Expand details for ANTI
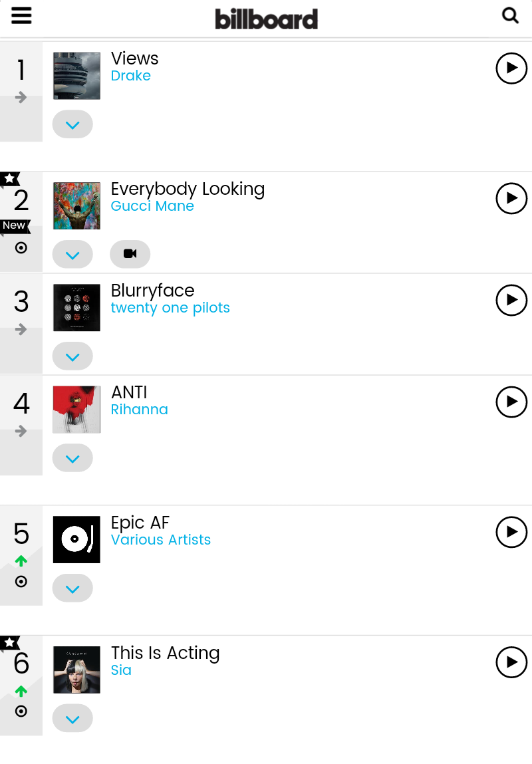This screenshot has width=532, height=764. coord(72,458)
